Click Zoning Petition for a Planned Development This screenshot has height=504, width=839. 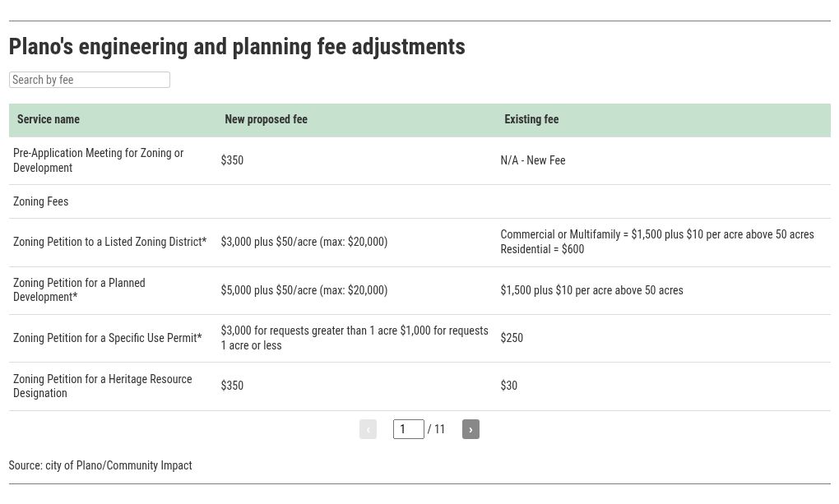click(x=79, y=289)
